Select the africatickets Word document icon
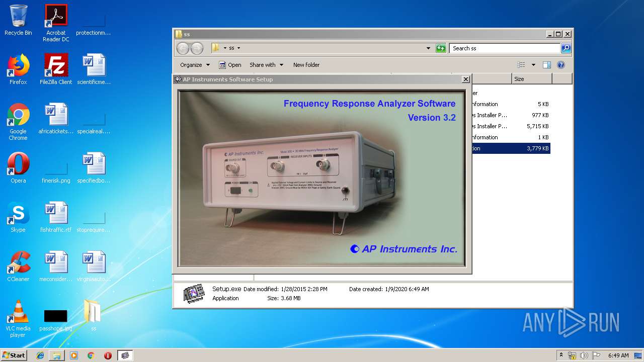Screen dimensions: 644x362 56,119
